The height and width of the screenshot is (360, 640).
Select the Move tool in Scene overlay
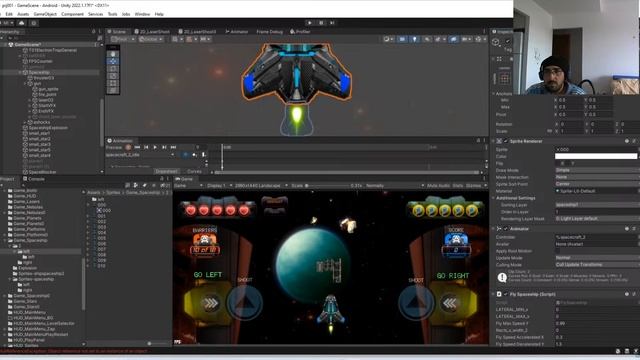pos(113,61)
